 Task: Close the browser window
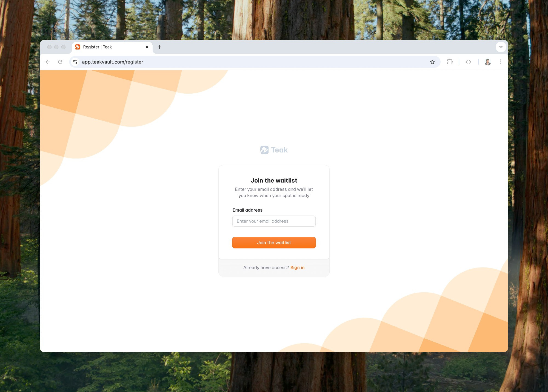[50, 47]
